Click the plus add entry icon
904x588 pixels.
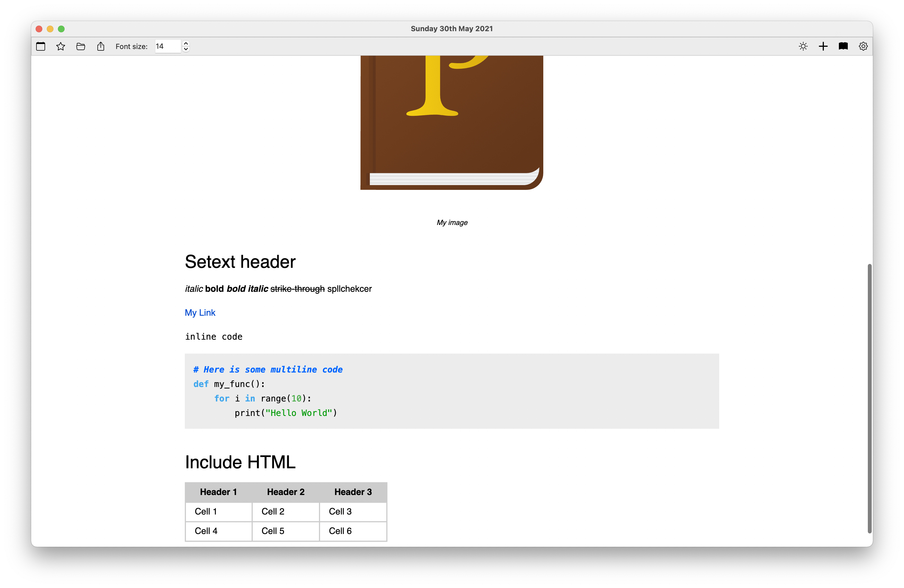coord(823,46)
